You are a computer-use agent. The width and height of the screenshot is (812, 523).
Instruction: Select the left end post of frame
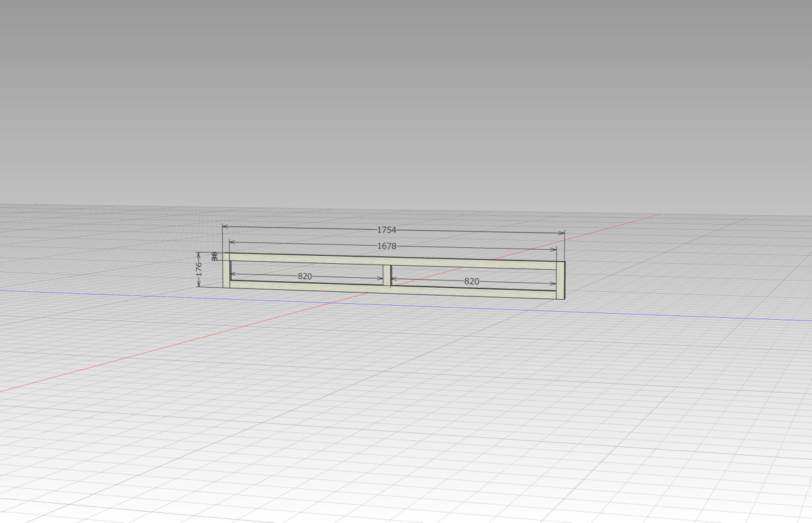227,270
